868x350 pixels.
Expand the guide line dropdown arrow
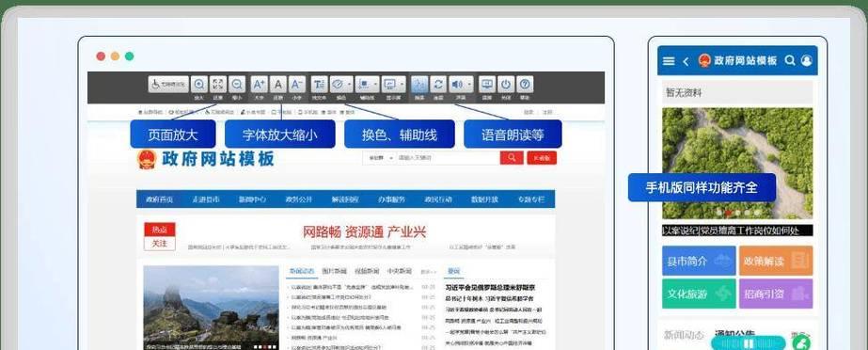[x=376, y=84]
